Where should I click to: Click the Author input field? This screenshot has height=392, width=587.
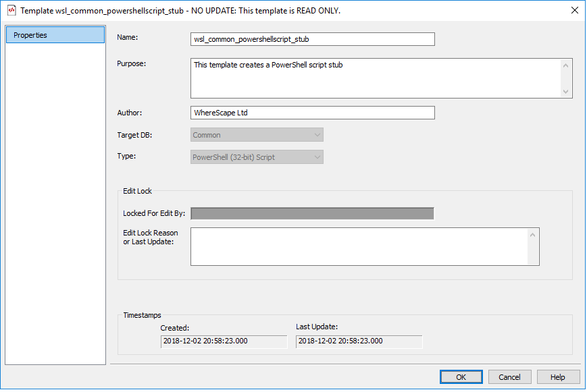[313, 113]
